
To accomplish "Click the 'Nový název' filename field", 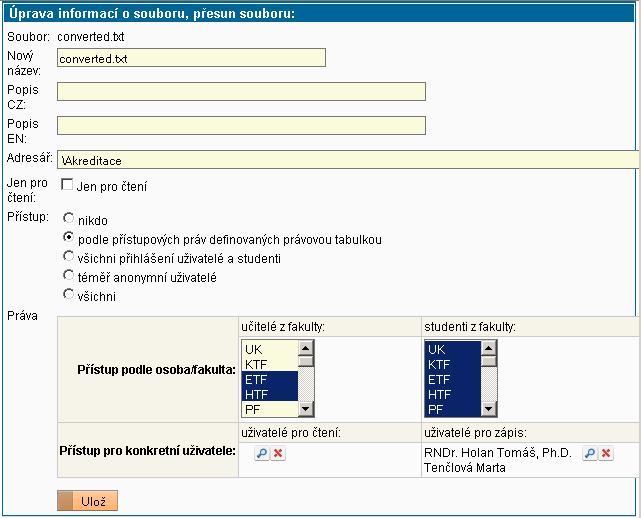I will click(x=191, y=58).
